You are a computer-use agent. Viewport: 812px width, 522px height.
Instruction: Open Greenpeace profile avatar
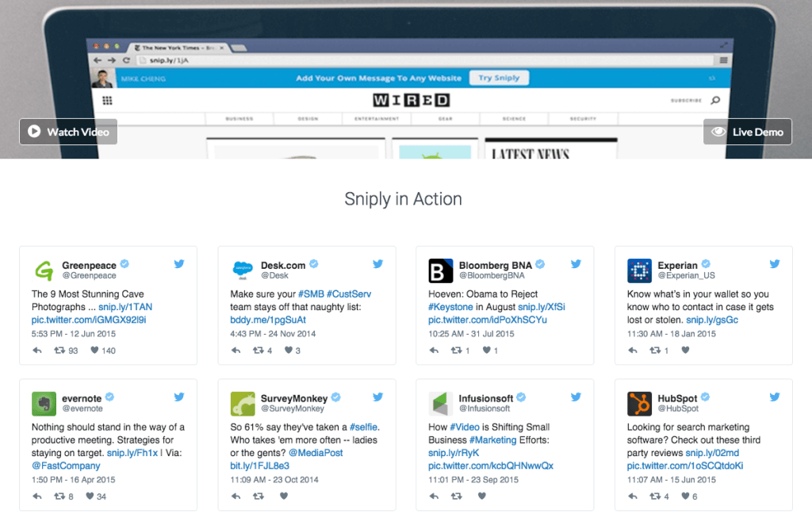coord(44,271)
